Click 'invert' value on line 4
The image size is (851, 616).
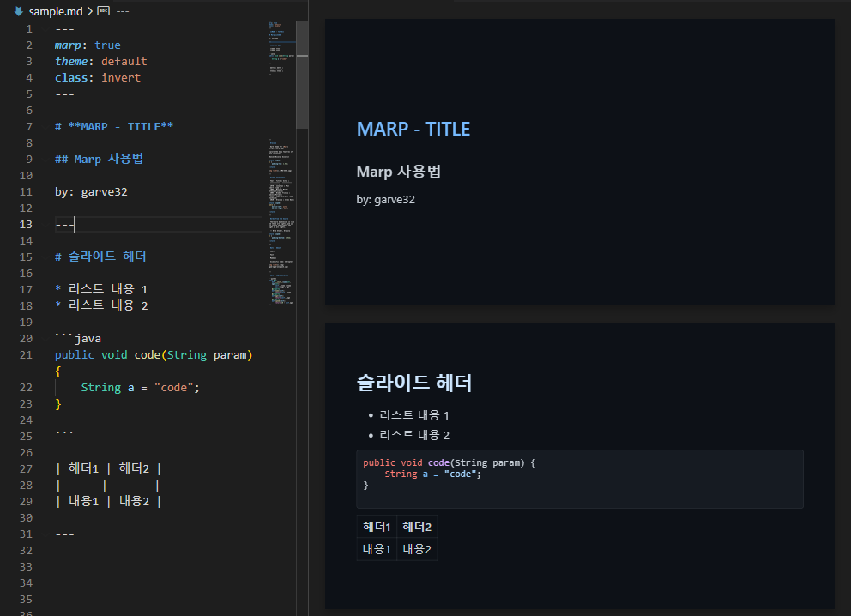tap(120, 77)
